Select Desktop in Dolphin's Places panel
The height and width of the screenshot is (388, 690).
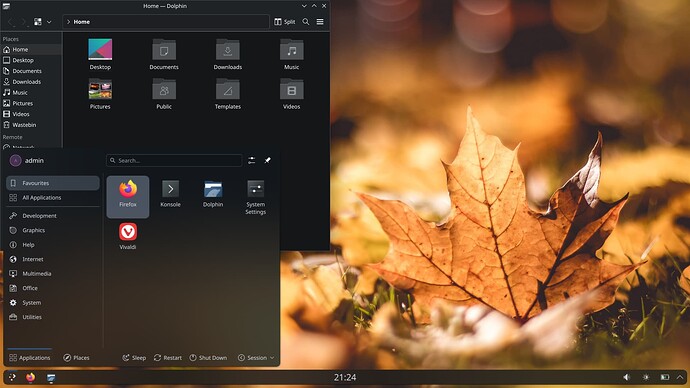(x=31, y=60)
